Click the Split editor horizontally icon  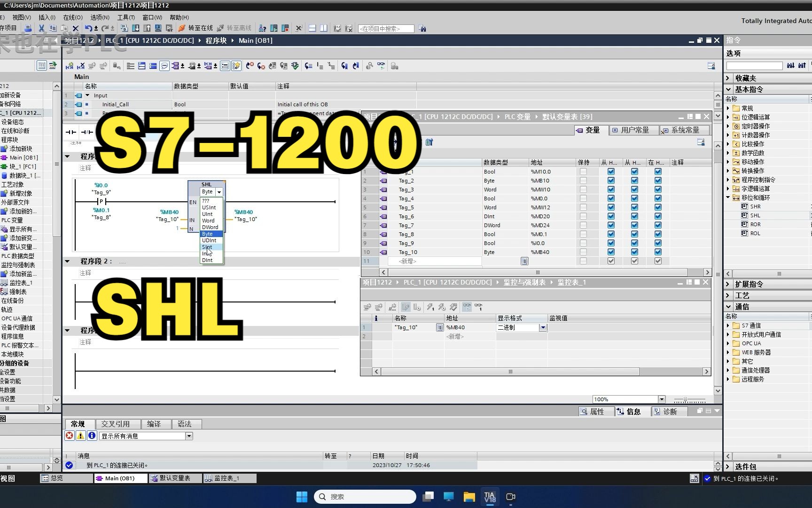(312, 28)
